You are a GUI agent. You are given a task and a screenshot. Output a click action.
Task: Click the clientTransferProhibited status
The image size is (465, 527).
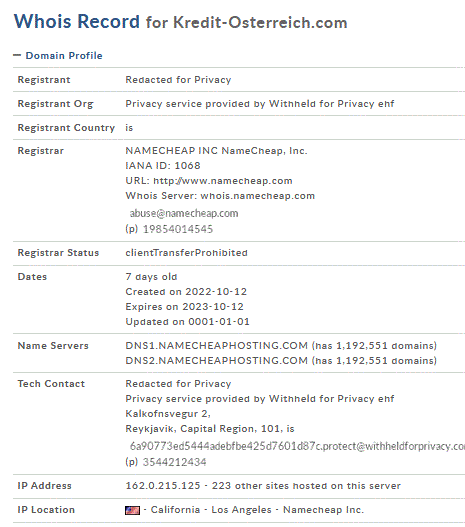click(186, 253)
